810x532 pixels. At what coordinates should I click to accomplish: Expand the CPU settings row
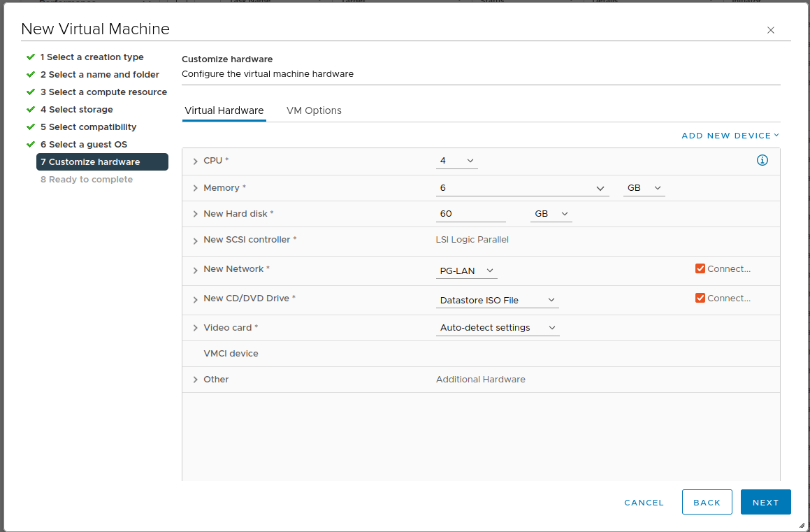tap(196, 161)
